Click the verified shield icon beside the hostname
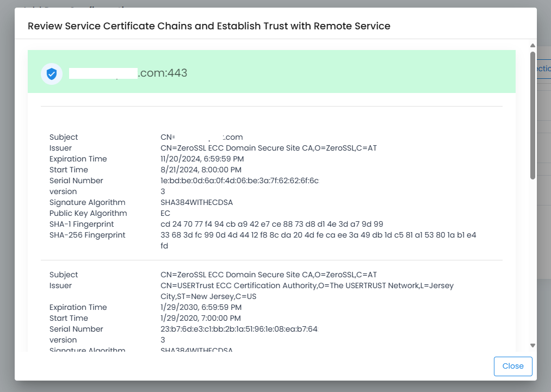This screenshot has width=551, height=392. click(52, 74)
